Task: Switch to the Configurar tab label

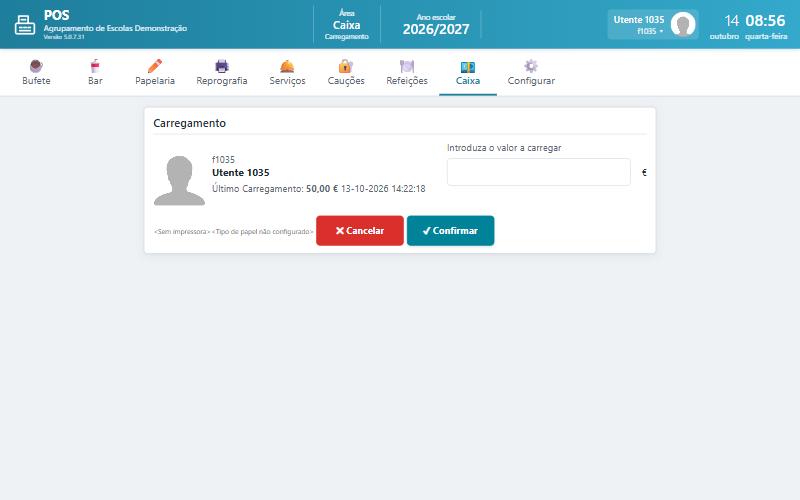Action: click(531, 81)
